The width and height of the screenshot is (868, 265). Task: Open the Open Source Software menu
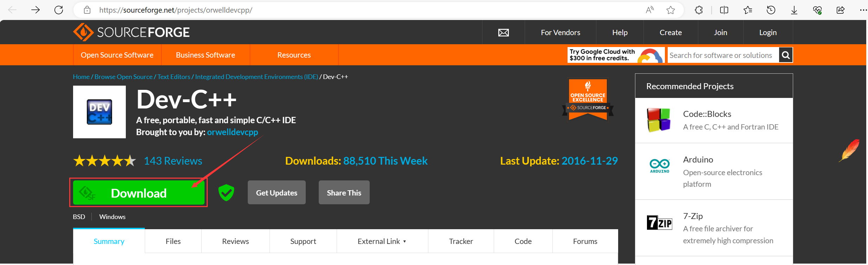point(117,55)
